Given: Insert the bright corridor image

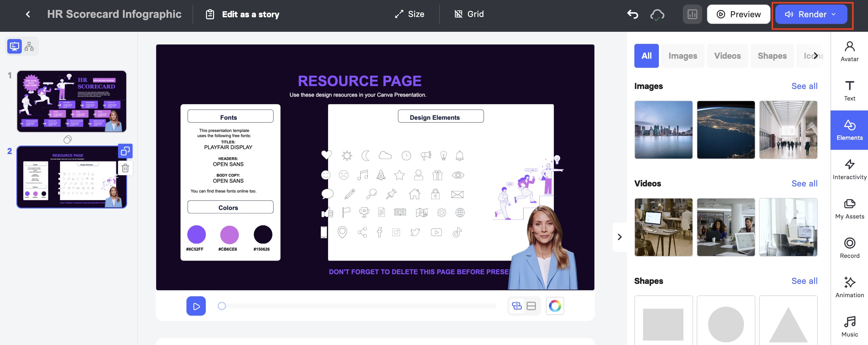Looking at the screenshot, I should 788,130.
